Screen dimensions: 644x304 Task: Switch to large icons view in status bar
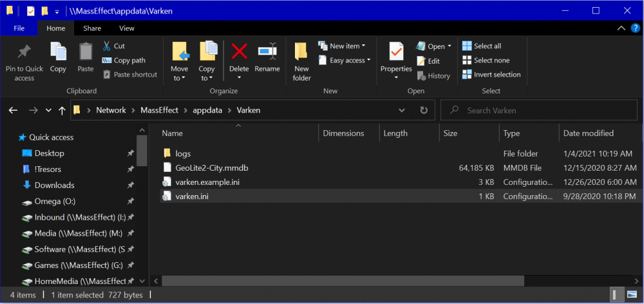pos(631,294)
